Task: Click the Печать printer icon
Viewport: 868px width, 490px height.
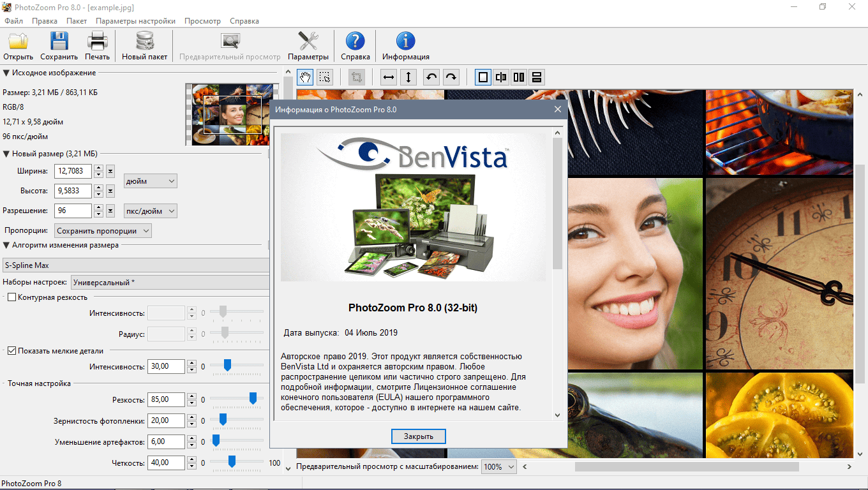Action: (98, 41)
